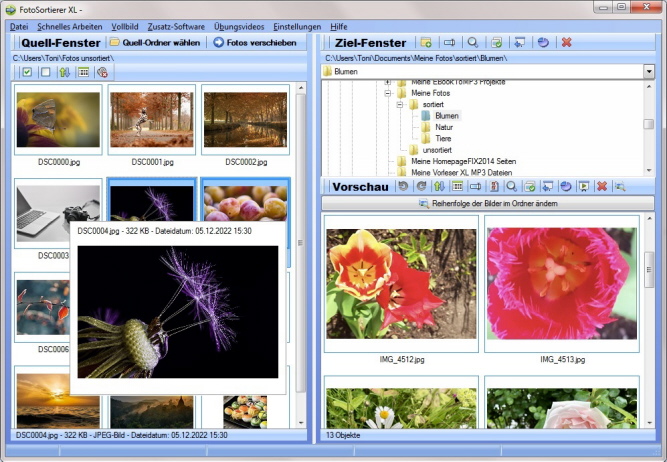Click thumbnail view icon in Quell-Fenster toolbar
The height and width of the screenshot is (462, 667).
pyautogui.click(x=83, y=72)
